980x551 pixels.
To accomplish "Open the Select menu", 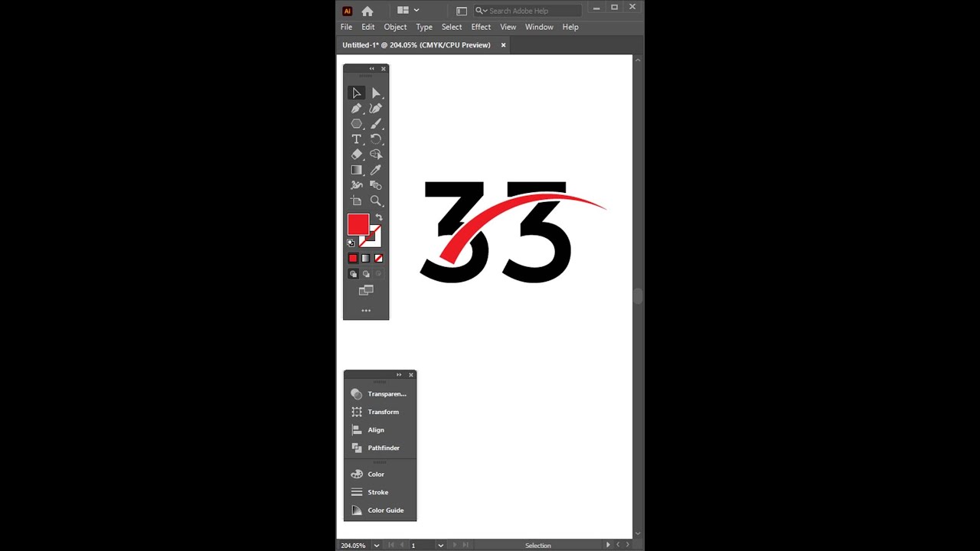I will pos(452,27).
